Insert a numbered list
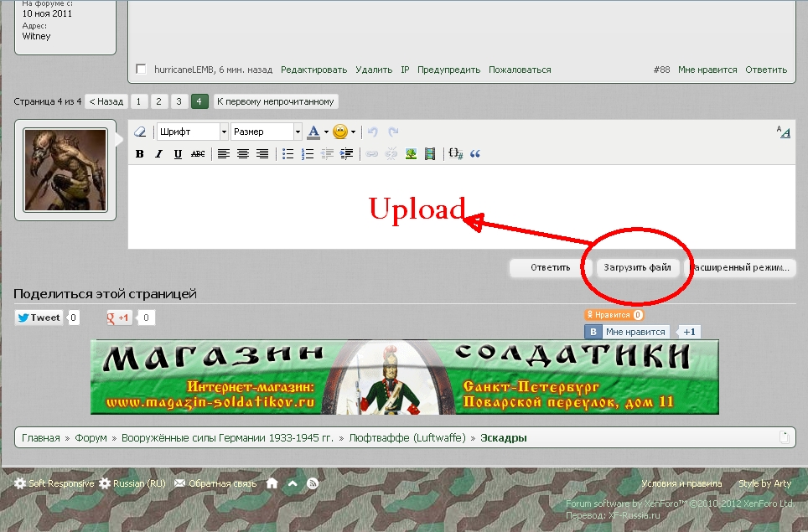Image resolution: width=808 pixels, height=532 pixels. tap(308, 153)
